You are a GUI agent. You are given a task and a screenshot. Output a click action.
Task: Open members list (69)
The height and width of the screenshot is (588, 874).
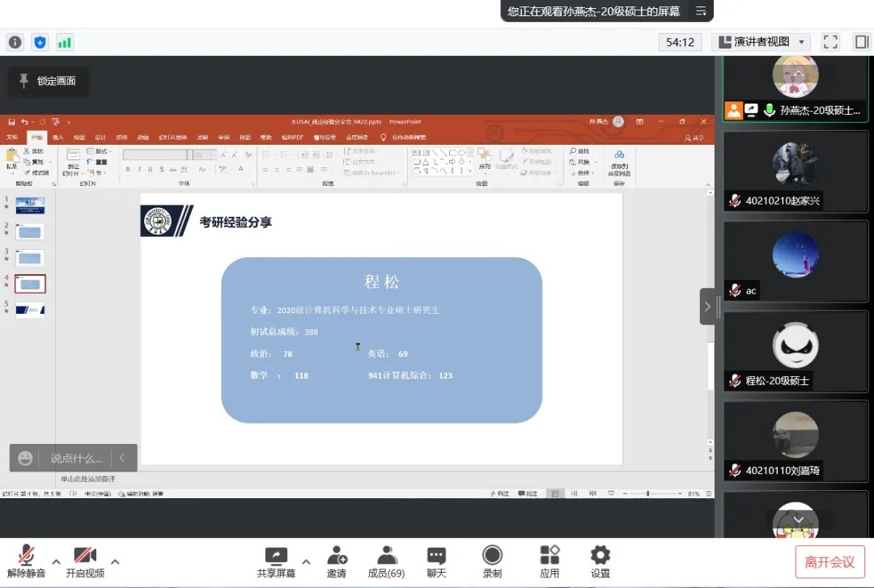(x=386, y=561)
